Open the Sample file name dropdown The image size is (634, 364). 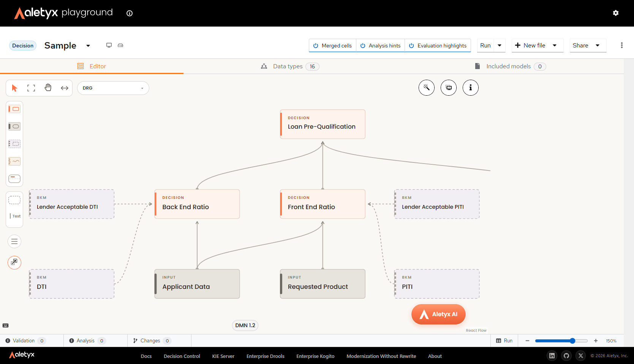pyautogui.click(x=88, y=46)
